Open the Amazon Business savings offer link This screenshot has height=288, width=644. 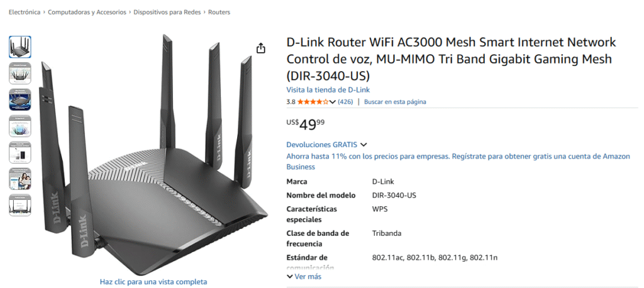tap(458, 162)
